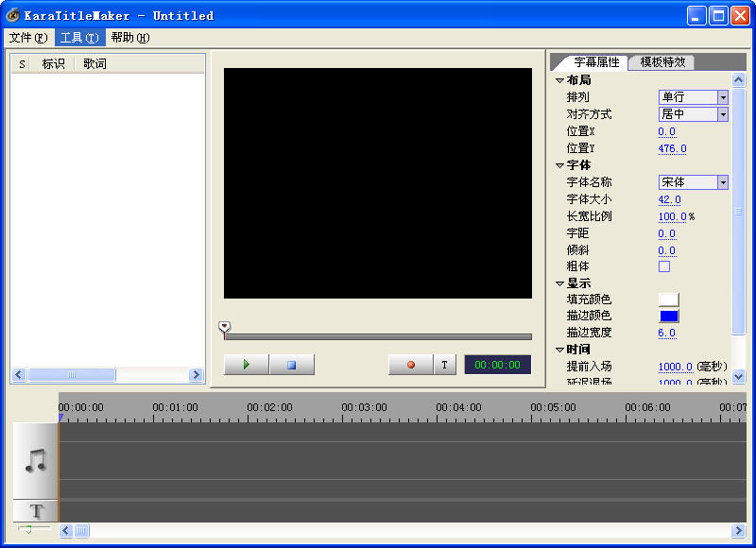Click the blue timeline playhead marker

coord(60,418)
